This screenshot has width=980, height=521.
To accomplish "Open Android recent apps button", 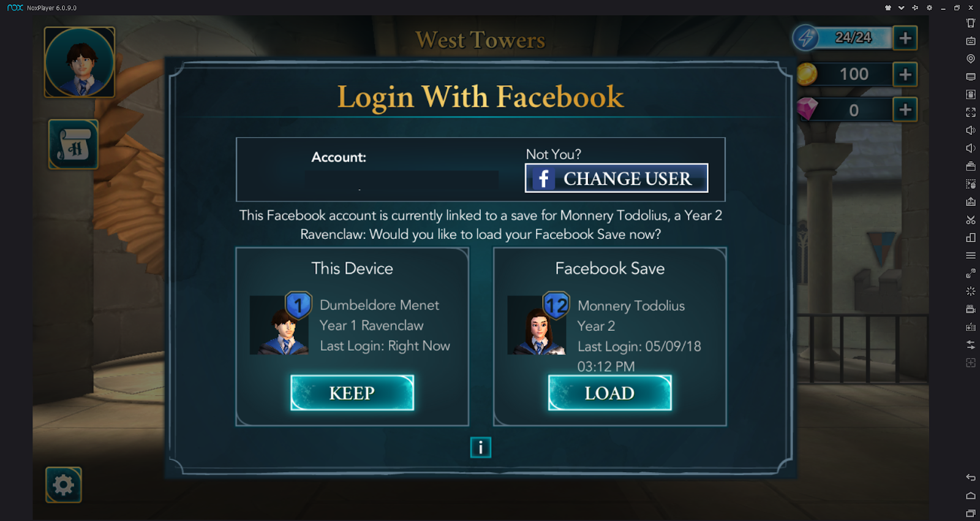I will 971,513.
